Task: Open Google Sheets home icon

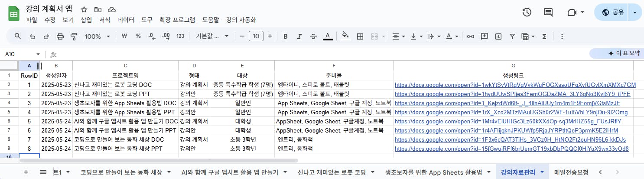Action: pos(13,13)
